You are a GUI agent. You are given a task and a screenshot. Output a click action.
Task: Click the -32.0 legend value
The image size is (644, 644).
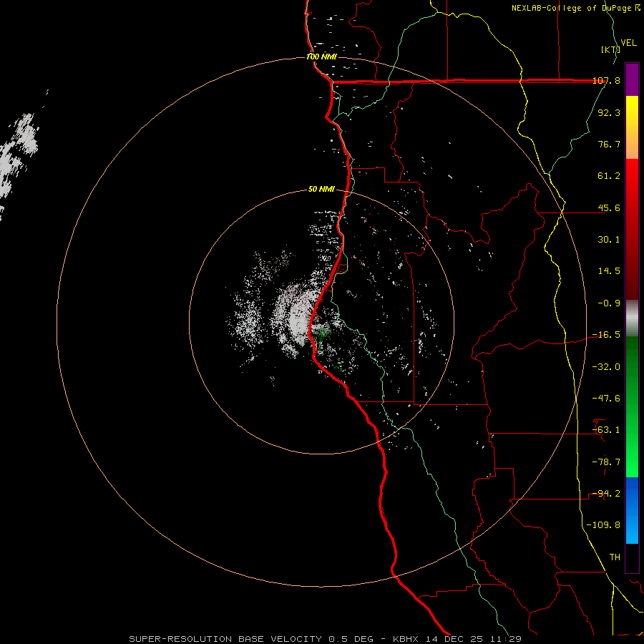[606, 367]
